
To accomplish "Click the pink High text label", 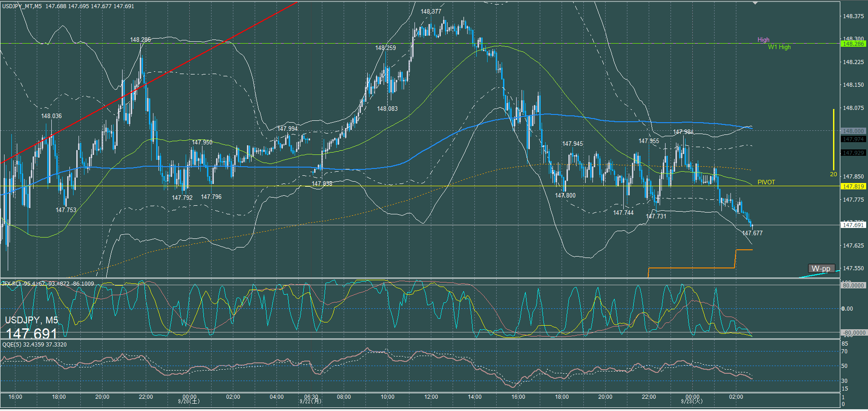I will click(x=763, y=40).
